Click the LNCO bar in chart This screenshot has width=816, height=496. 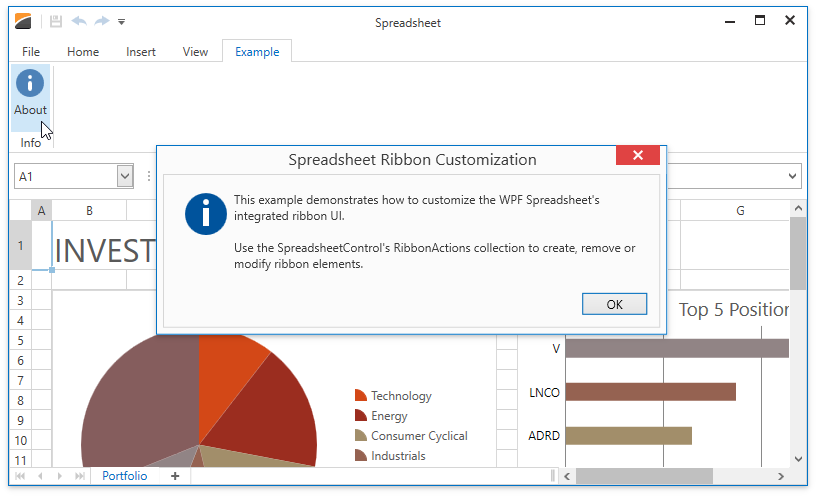coord(651,392)
